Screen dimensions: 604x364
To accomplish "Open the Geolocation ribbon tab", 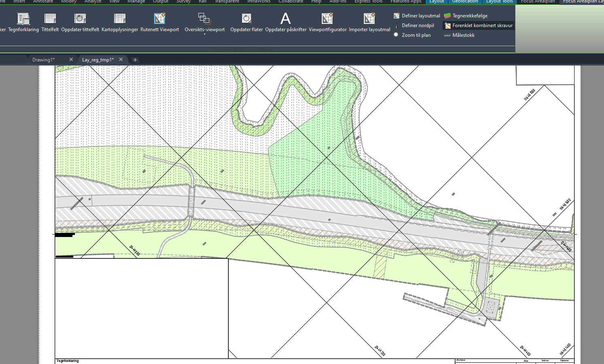I will pos(465,2).
